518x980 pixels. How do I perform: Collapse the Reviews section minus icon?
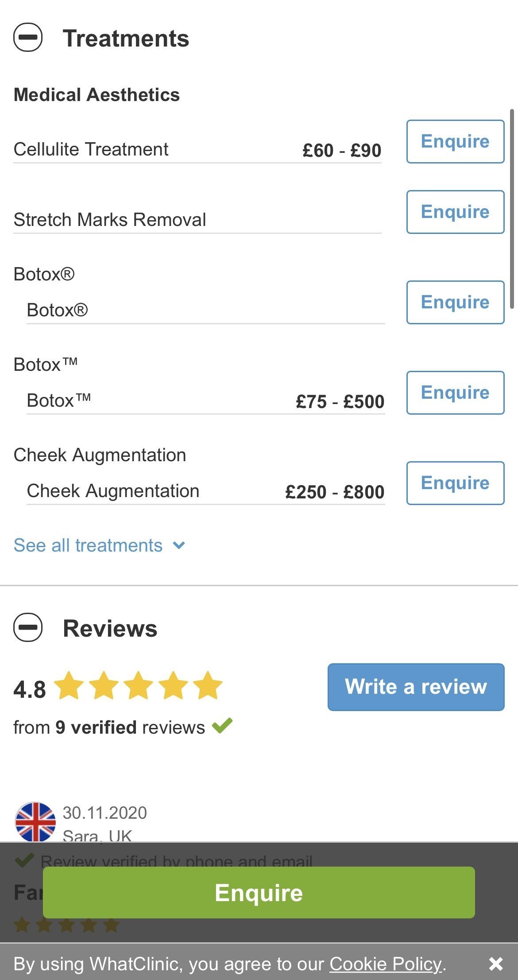point(28,627)
